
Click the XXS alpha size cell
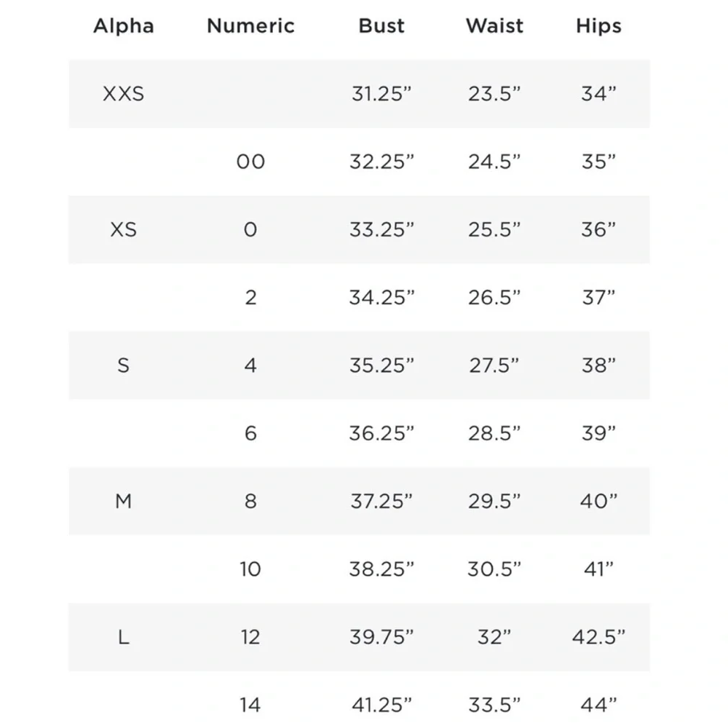click(x=124, y=94)
